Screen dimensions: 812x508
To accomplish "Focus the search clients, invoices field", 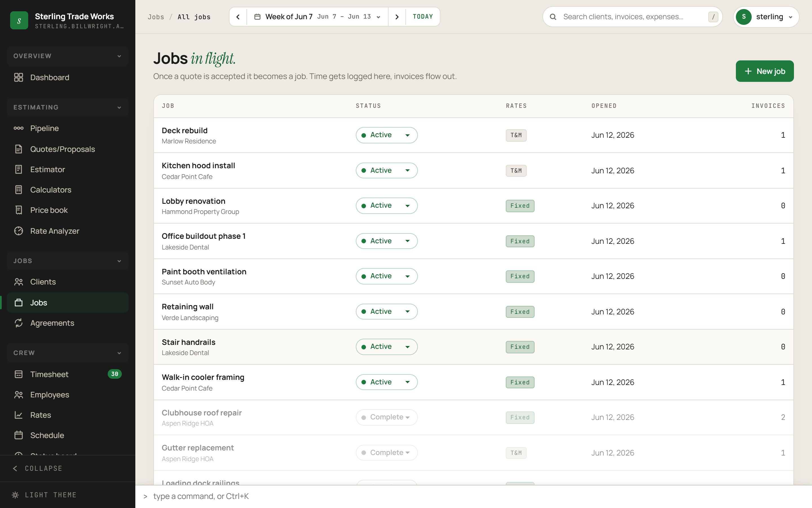I will (632, 17).
